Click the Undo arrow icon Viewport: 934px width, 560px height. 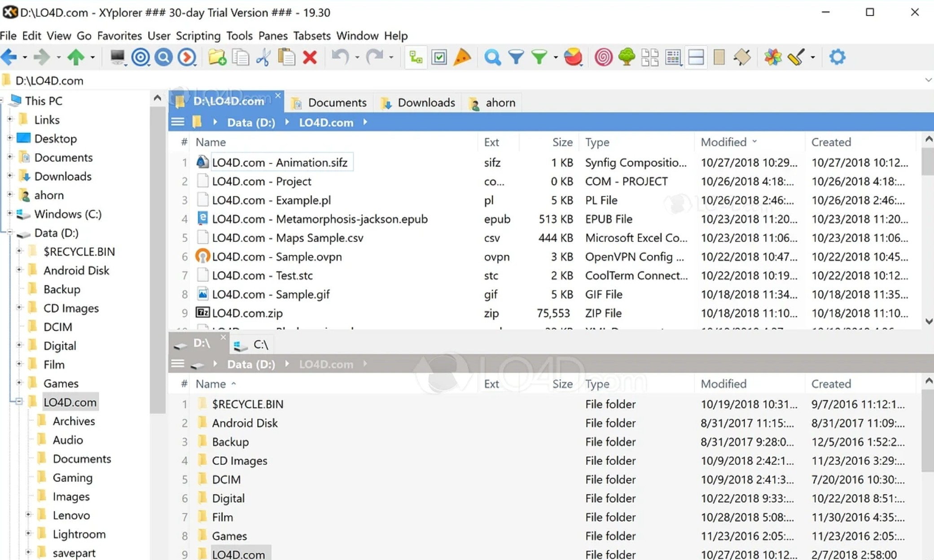pos(340,57)
